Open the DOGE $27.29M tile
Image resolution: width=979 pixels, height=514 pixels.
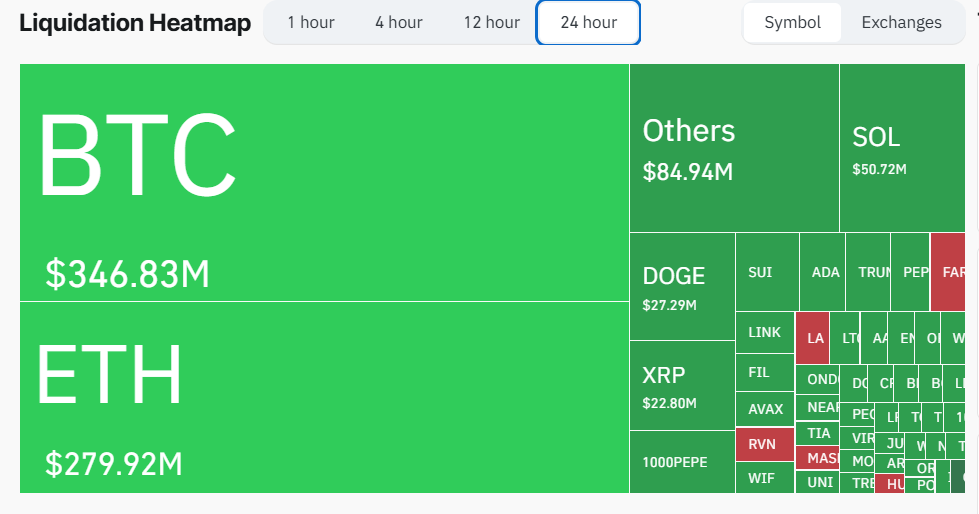click(682, 286)
